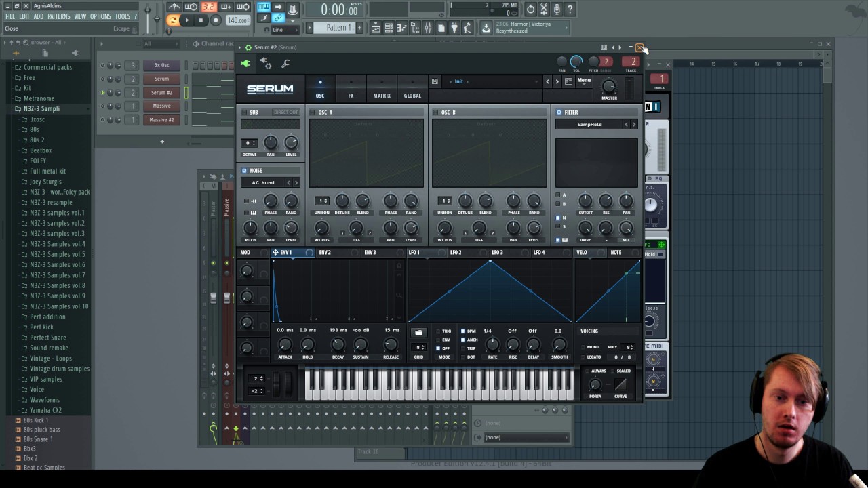This screenshot has height=488, width=868.
Task: Click the download arrow icon near Harmor hint
Action: coord(486,28)
